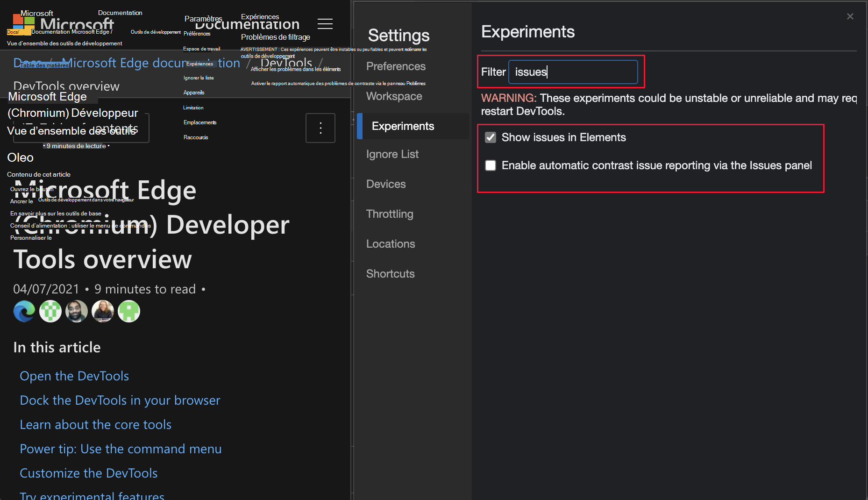Close the Settings panel with X
This screenshot has width=868, height=500.
[850, 16]
